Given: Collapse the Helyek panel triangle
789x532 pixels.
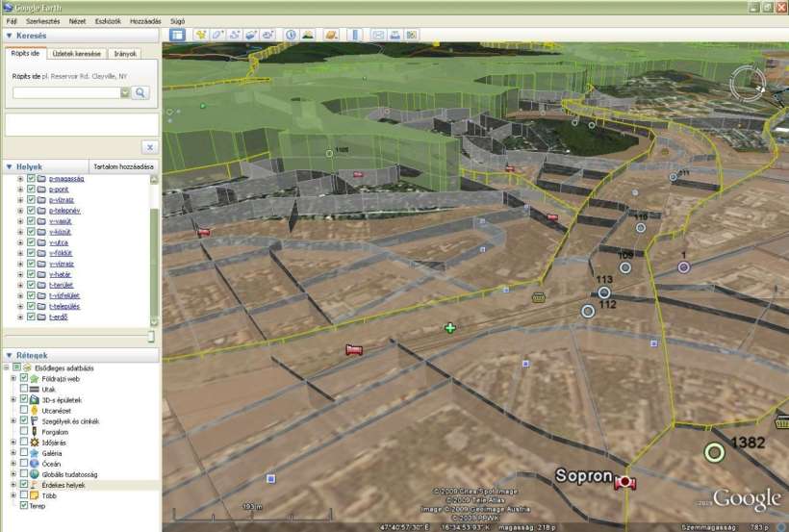Looking at the screenshot, I should tap(9, 166).
